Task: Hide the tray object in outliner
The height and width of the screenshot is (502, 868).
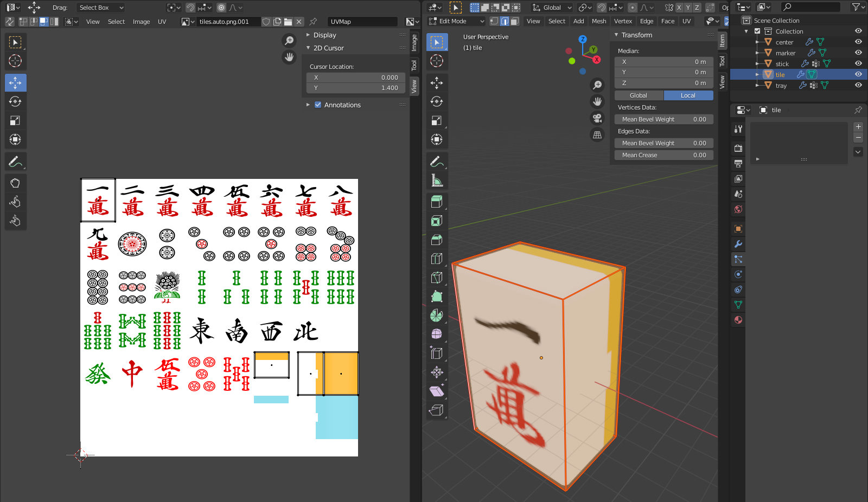Action: point(858,85)
